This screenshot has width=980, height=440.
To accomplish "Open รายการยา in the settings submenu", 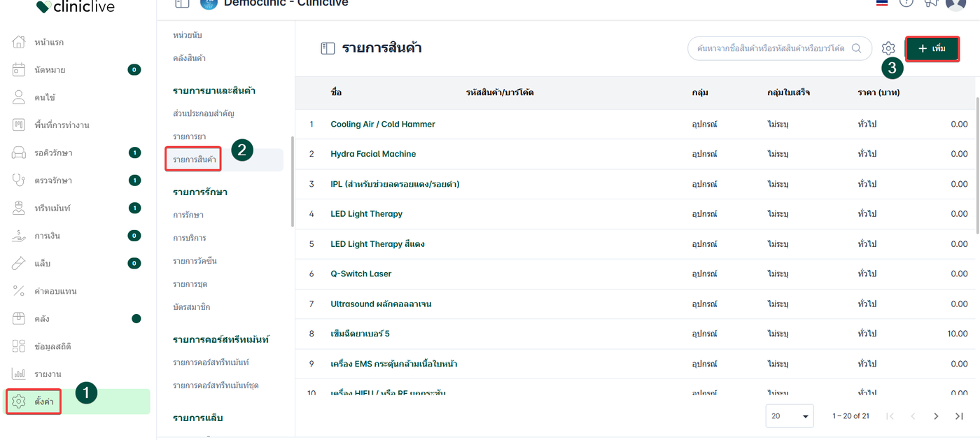I will click(x=189, y=136).
